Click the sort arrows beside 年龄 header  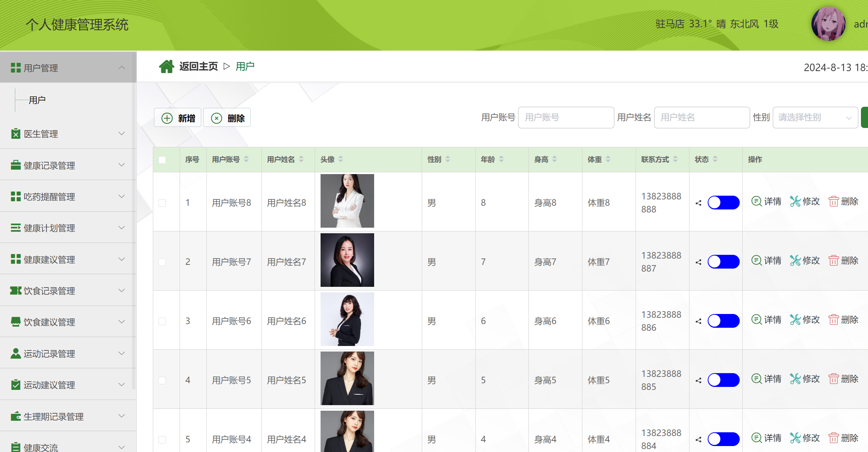(x=501, y=159)
